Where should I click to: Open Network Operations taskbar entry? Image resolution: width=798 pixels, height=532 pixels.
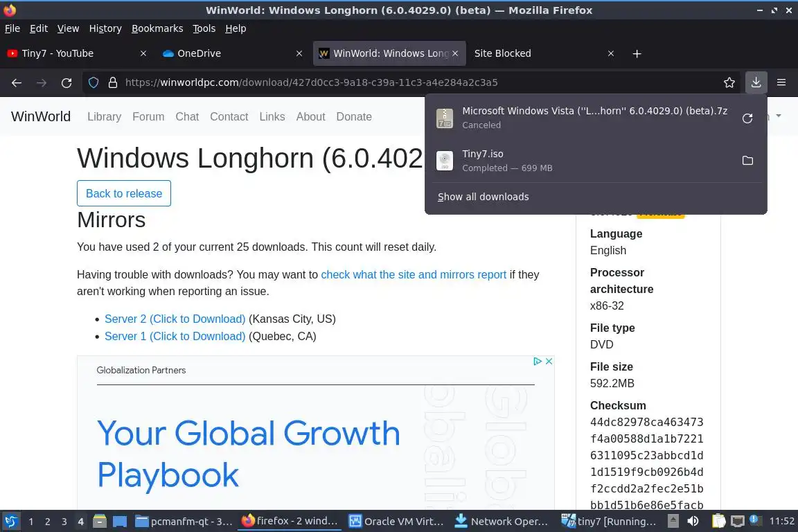tap(502, 522)
